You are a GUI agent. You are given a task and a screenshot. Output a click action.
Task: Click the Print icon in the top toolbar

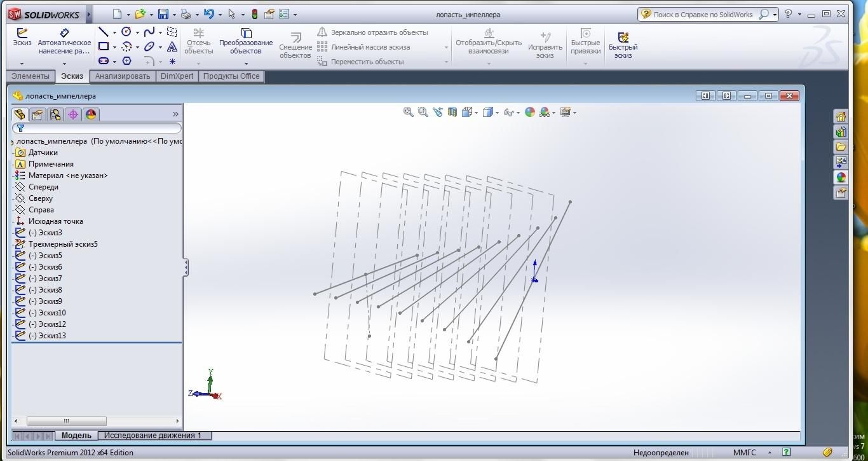tap(186, 14)
